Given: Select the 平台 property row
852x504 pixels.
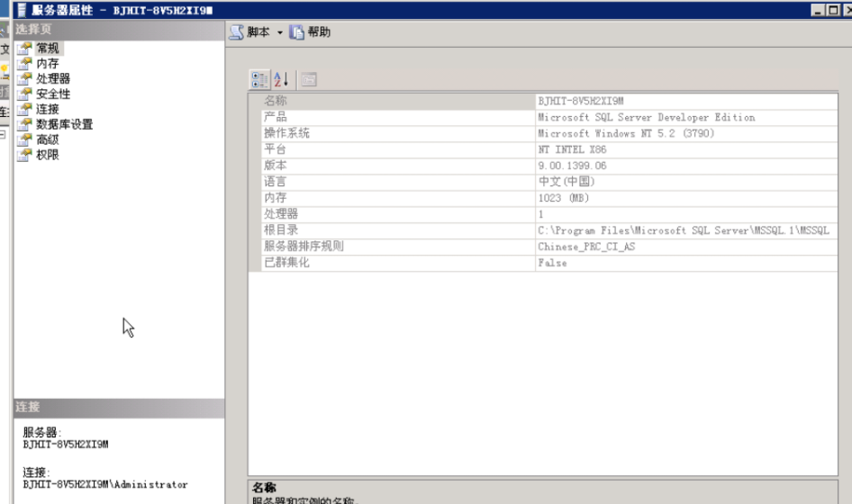Looking at the screenshot, I should (549, 149).
